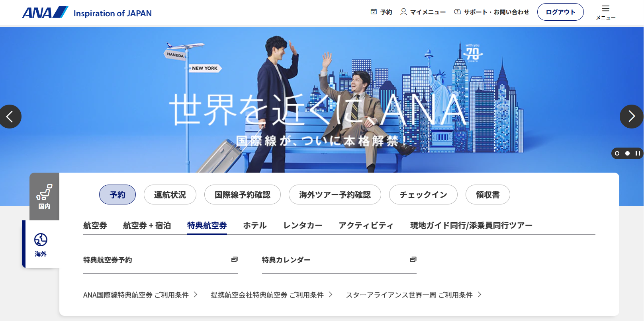Select the 国際線予約確認 pill button

pyautogui.click(x=243, y=195)
